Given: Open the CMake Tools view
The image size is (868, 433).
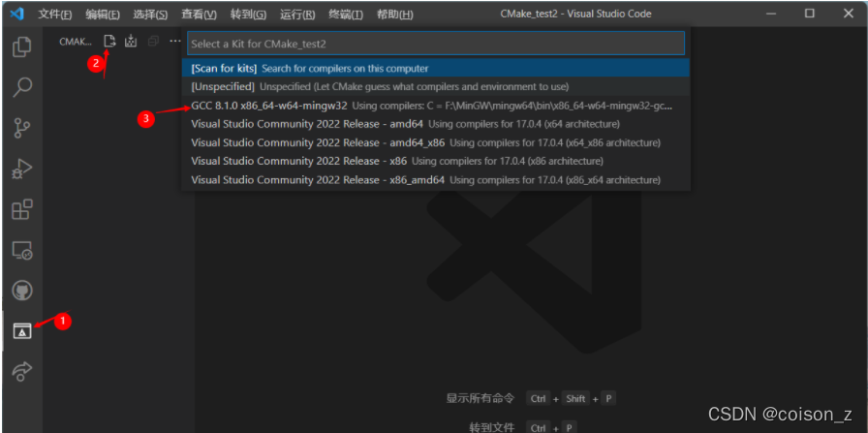Looking at the screenshot, I should tap(22, 331).
